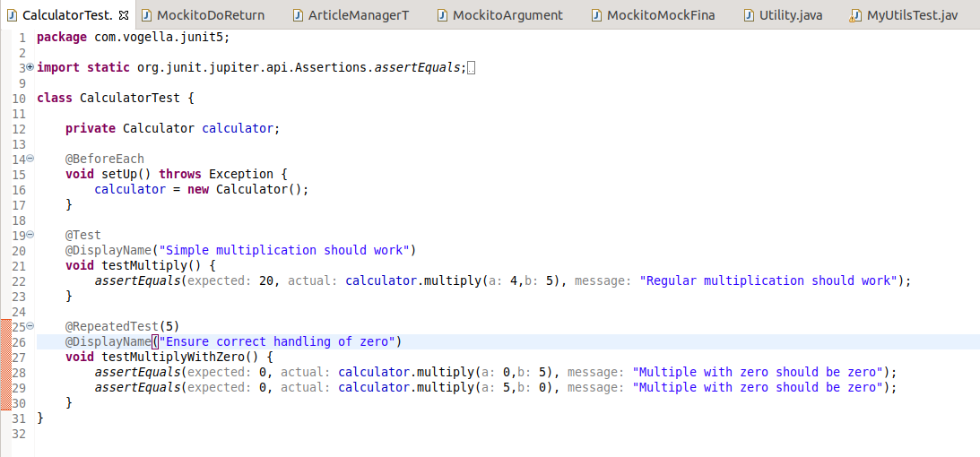Viewport: 980px width, 457px height.
Task: Click the @RepeatedTest(5) annotation
Action: (123, 326)
